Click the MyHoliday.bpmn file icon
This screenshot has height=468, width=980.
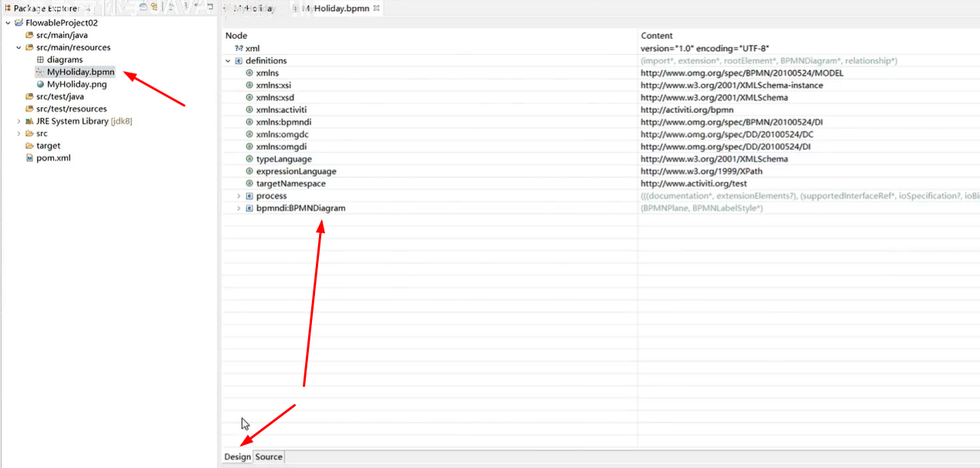click(40, 72)
